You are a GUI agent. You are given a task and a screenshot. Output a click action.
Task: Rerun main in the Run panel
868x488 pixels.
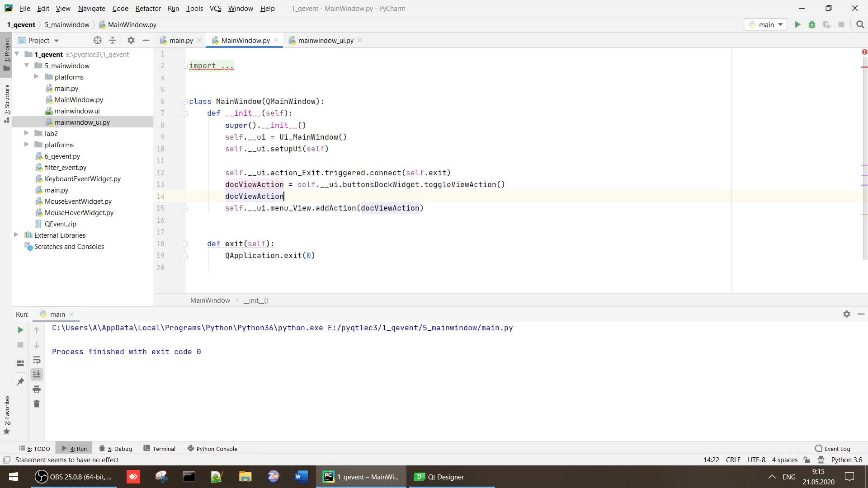(20, 330)
